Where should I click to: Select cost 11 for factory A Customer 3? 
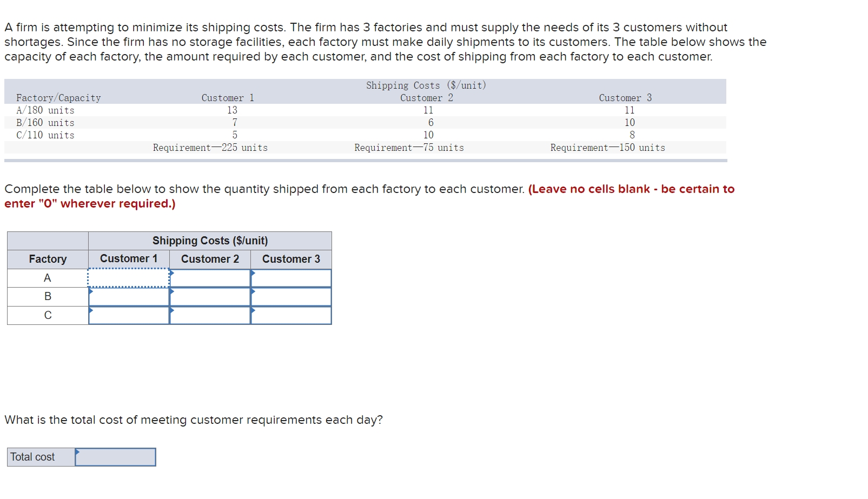(x=630, y=110)
